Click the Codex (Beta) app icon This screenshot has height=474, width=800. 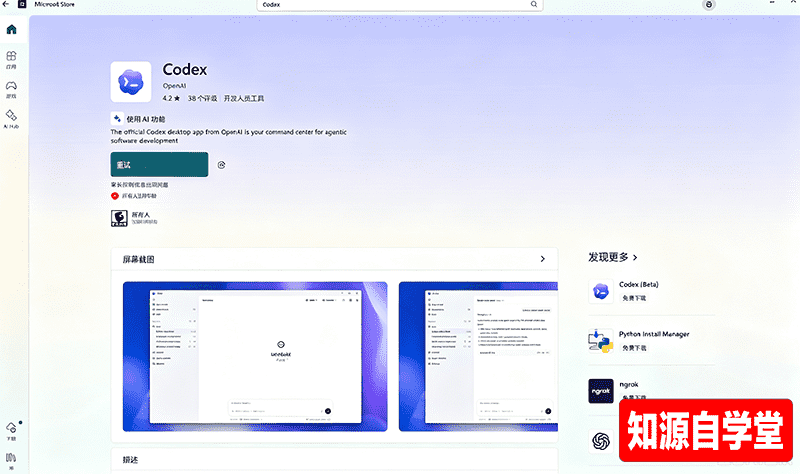[x=601, y=291]
